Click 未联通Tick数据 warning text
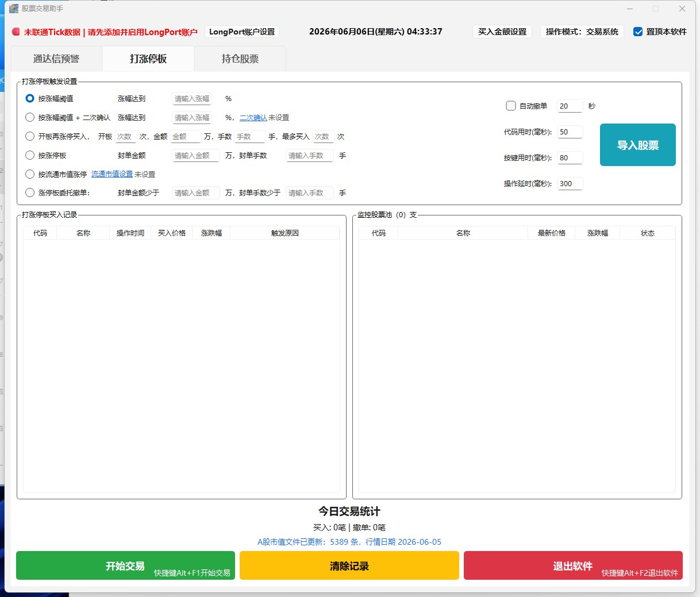This screenshot has width=700, height=597. [110, 32]
